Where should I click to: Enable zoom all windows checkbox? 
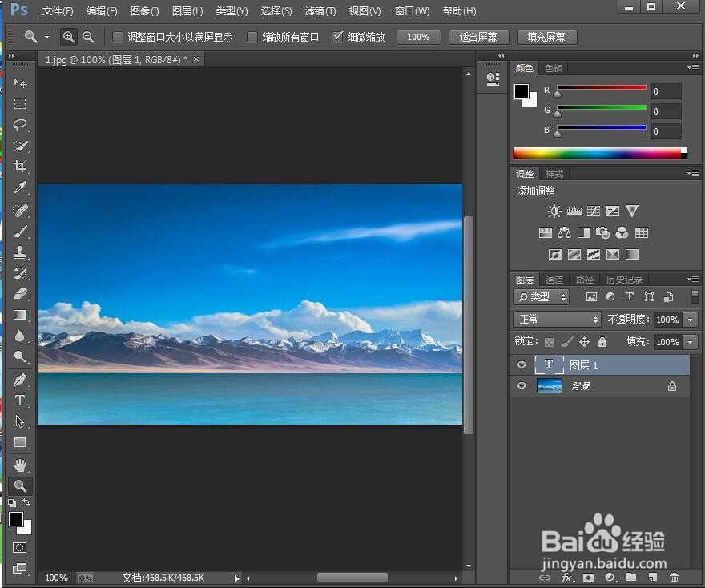pos(252,37)
